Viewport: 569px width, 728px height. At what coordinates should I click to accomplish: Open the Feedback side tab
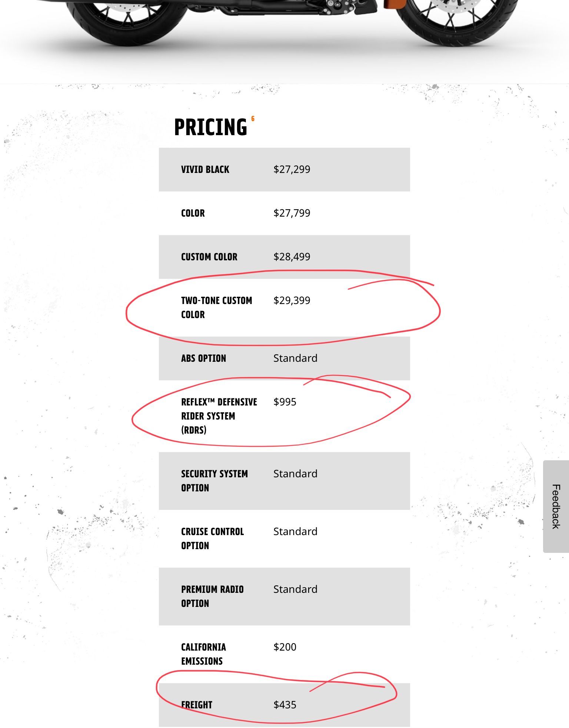pos(556,506)
